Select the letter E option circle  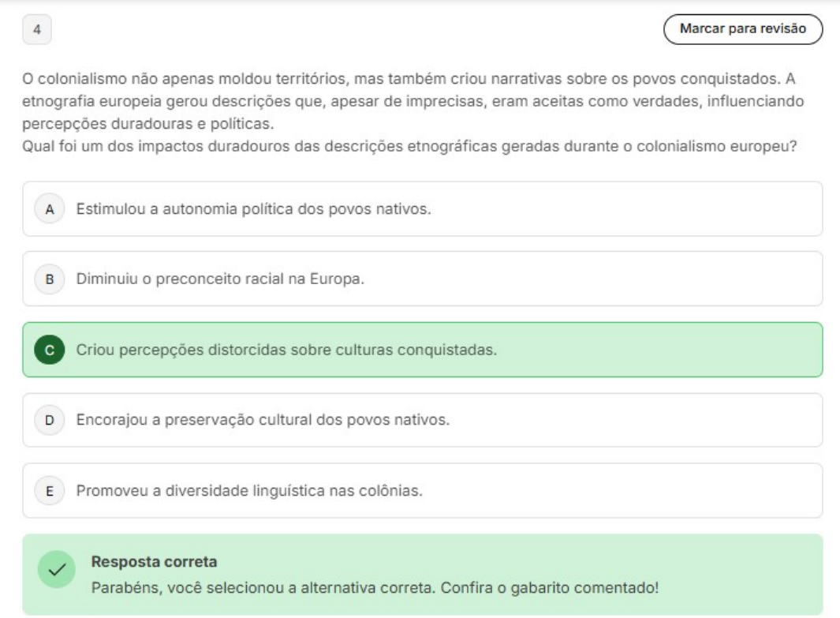coord(50,490)
